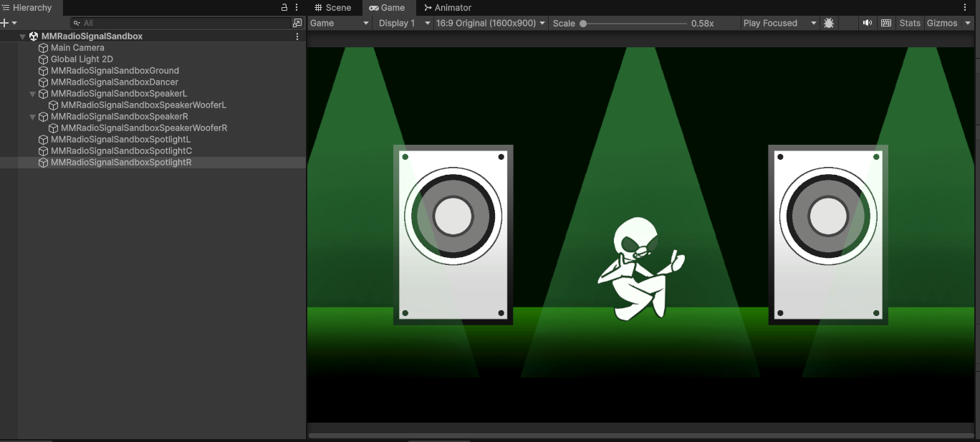Click cube icon of MMRadioSignalSandboxSpeakerWooferR

[53, 128]
